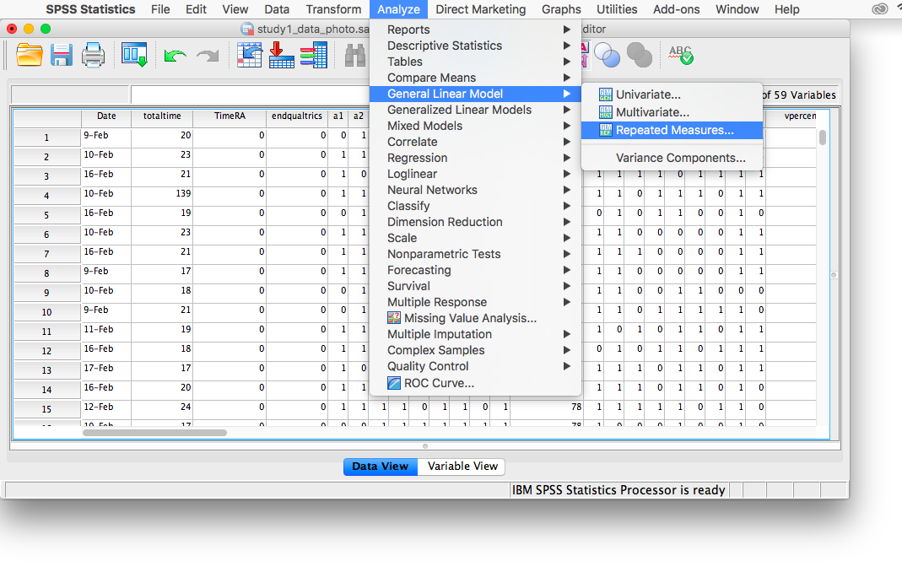Expand the Reports submenu
This screenshot has height=588, width=902.
(x=475, y=30)
